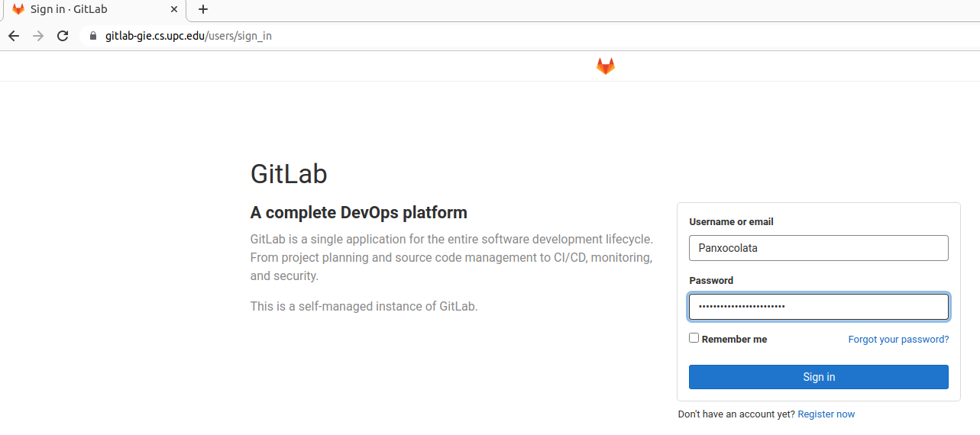Click 'A complete DevOps platform' heading
Screen dimensions: 980x435
359,212
